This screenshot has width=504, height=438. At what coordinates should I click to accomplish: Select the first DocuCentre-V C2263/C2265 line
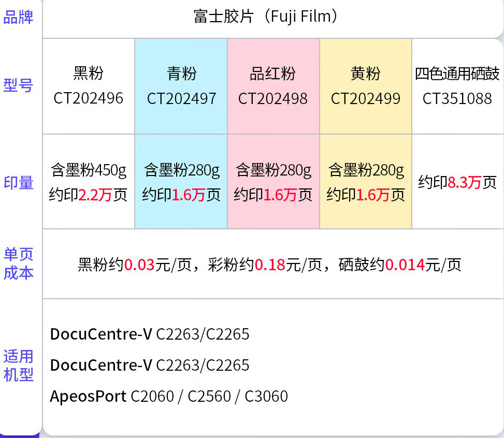click(x=150, y=334)
